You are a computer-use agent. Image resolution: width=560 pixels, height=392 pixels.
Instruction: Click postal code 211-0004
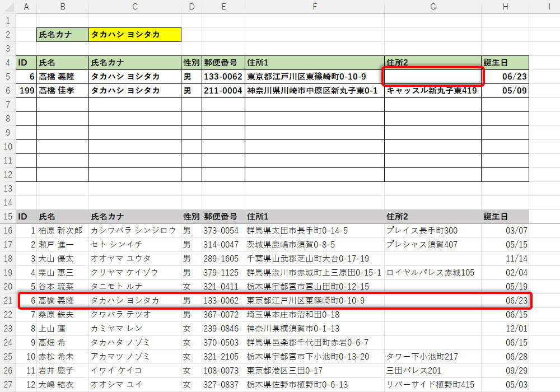click(x=222, y=91)
